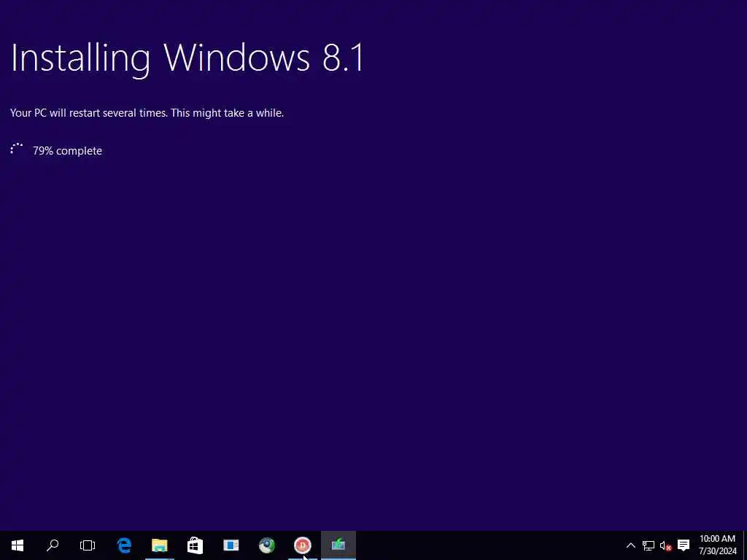Image resolution: width=747 pixels, height=560 pixels.
Task: Show hidden system tray icons
Action: (x=630, y=545)
